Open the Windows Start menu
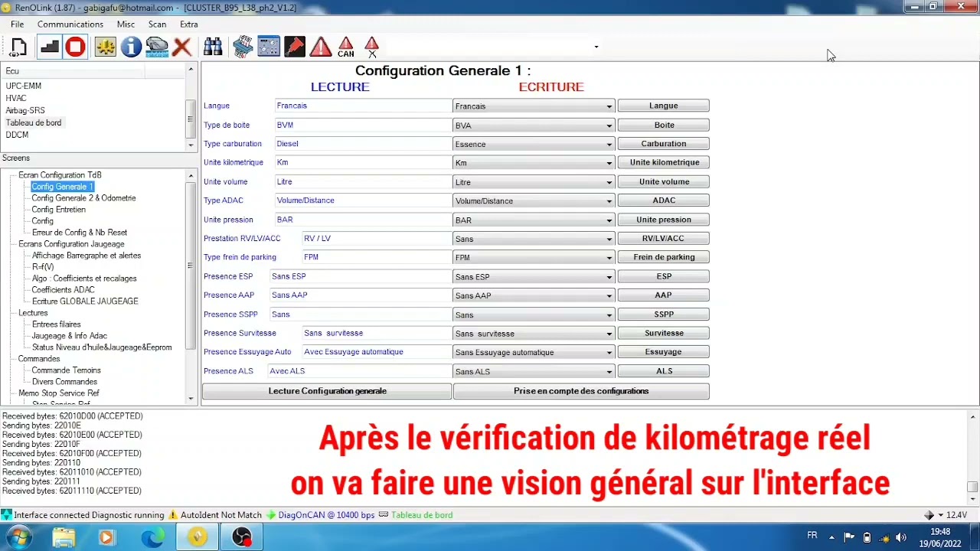 pyautogui.click(x=18, y=538)
